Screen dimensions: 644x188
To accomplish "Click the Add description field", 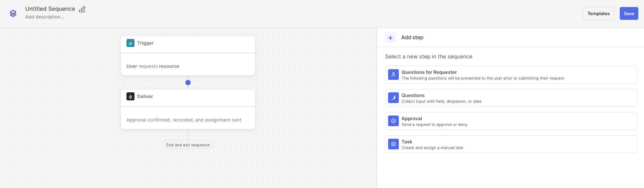I will click(45, 17).
